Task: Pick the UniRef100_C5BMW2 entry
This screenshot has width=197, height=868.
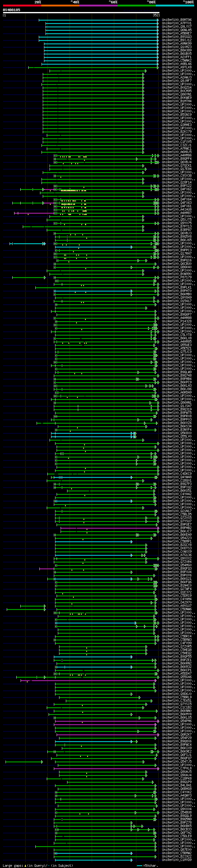Action: pos(176,853)
